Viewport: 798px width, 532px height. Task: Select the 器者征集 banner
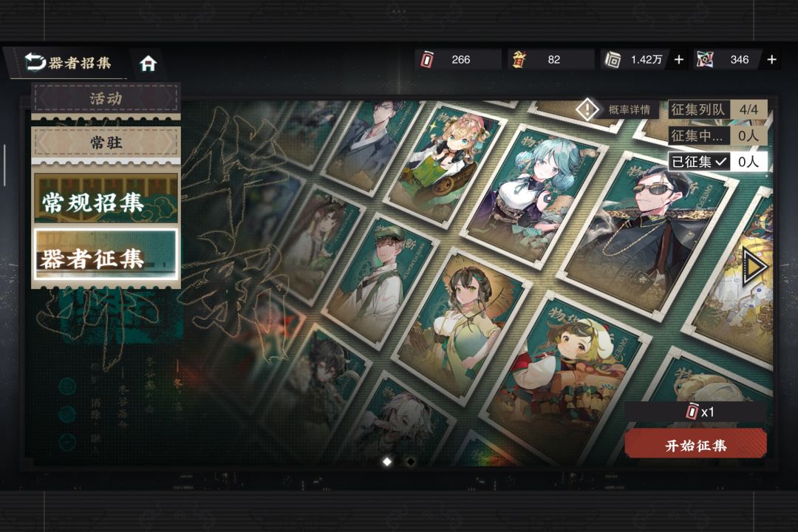coord(106,254)
